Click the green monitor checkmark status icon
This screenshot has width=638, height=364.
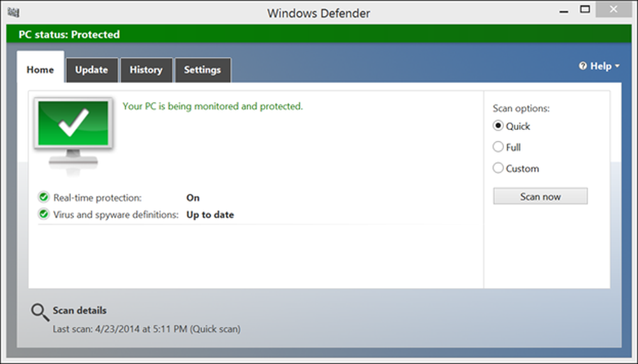(x=73, y=136)
